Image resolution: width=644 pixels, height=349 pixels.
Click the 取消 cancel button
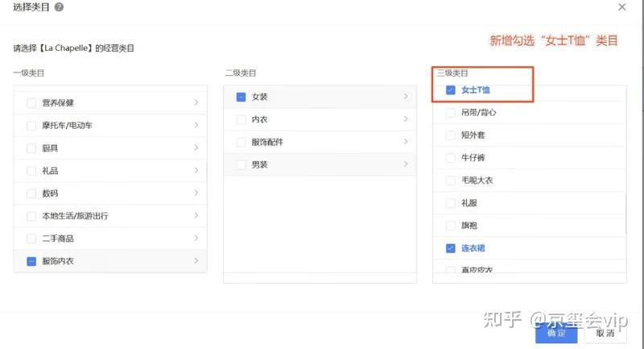pyautogui.click(x=605, y=332)
